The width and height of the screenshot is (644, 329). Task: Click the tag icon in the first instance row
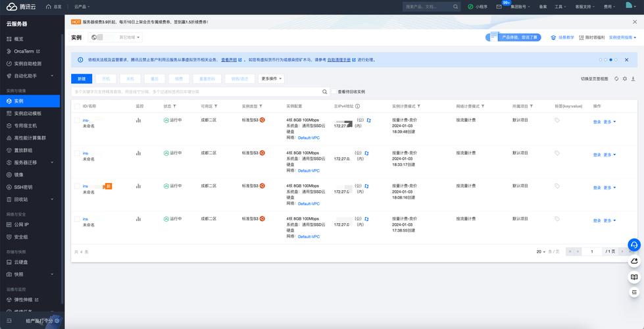[x=557, y=120]
